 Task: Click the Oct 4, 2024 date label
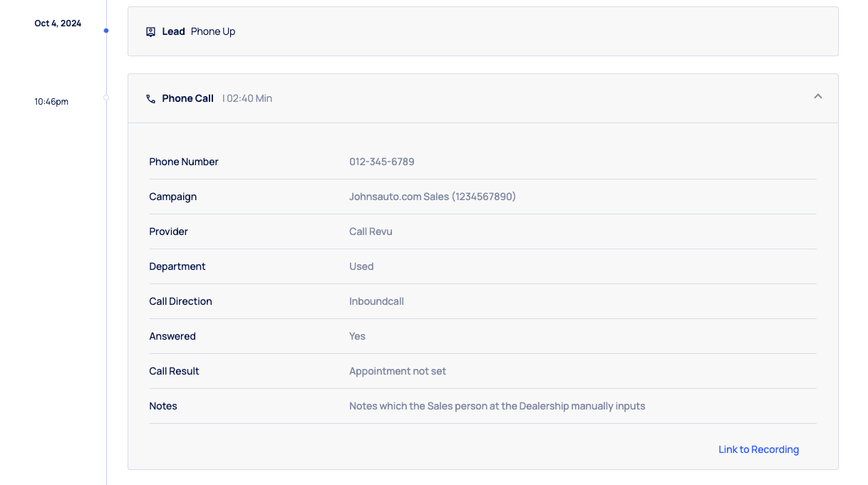tap(58, 24)
